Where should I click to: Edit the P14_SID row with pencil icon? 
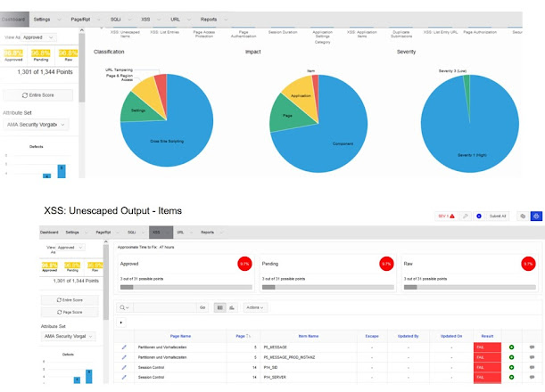(x=124, y=367)
